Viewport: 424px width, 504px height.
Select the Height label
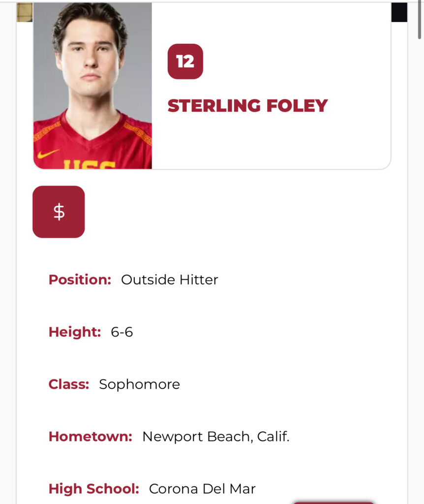coord(74,332)
